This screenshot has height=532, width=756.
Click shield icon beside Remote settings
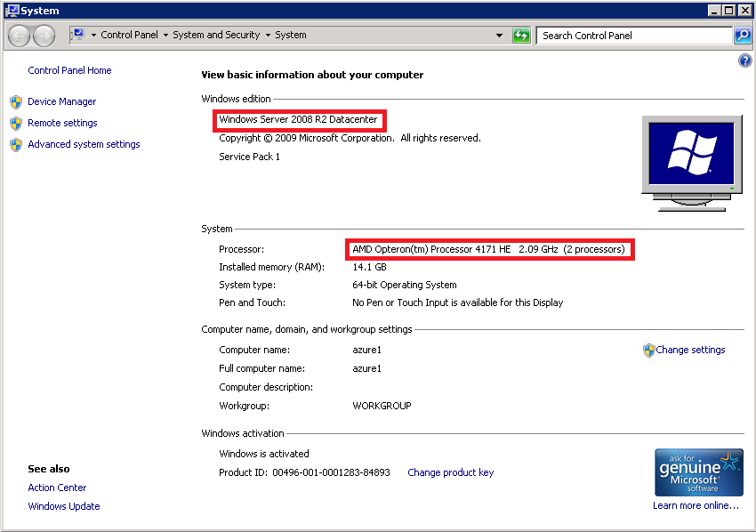(16, 124)
